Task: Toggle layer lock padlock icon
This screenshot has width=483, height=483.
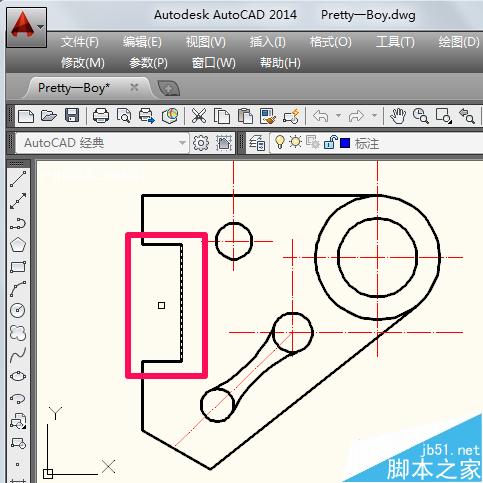Action: 330,142
